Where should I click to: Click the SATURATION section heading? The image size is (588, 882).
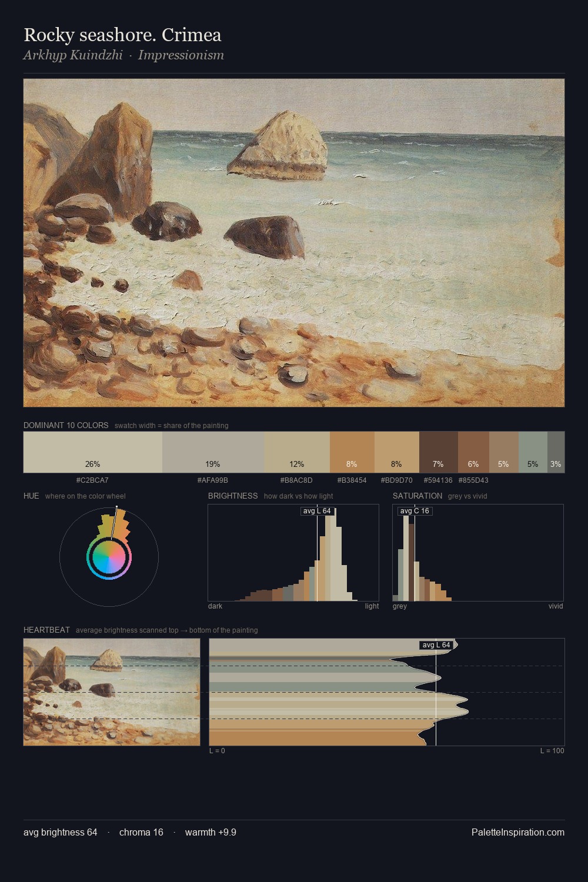point(417,496)
